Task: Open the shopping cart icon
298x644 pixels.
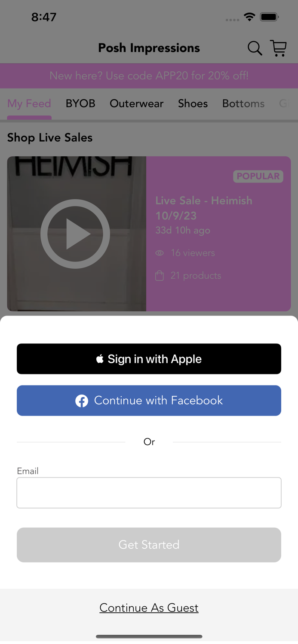Action: click(x=279, y=48)
